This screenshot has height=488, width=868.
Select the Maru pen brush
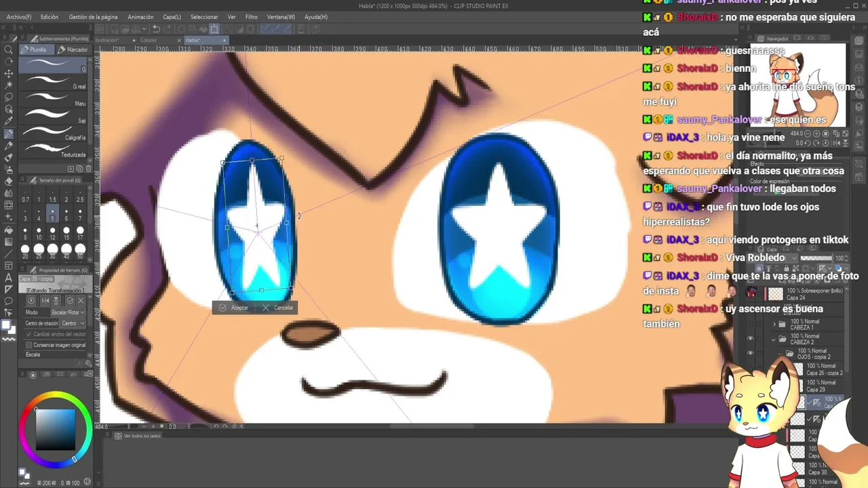pyautogui.click(x=54, y=98)
